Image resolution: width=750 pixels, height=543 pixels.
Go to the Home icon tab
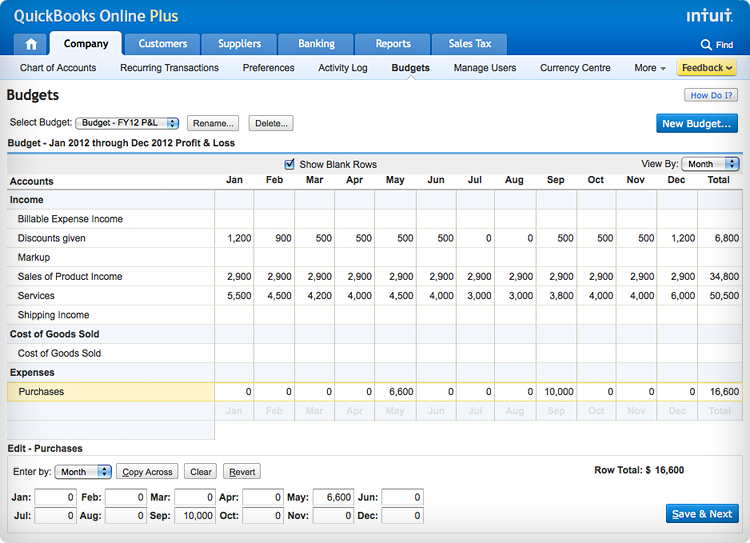(x=31, y=44)
